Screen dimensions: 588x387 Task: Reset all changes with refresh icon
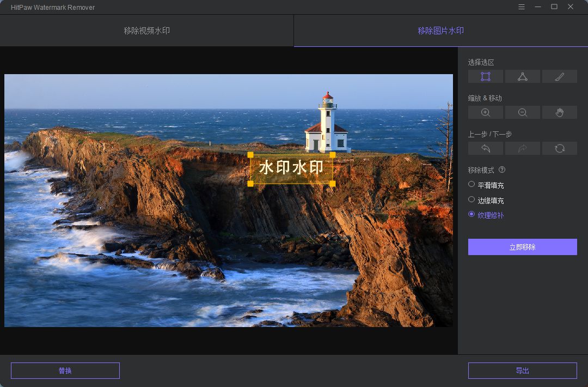[x=560, y=148]
